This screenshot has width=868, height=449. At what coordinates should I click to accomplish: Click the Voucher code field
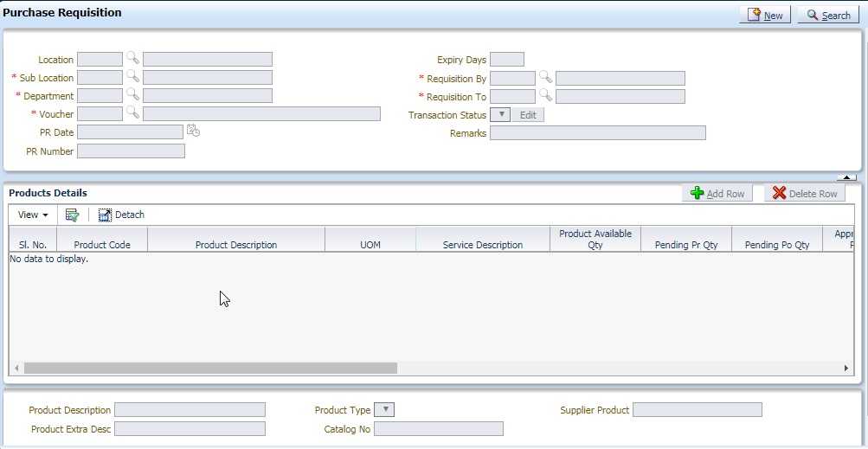[100, 114]
